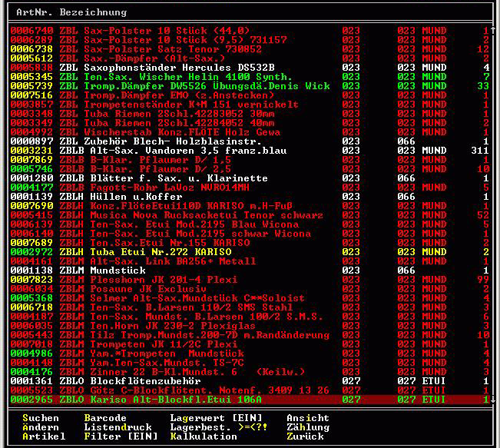
Task: Select row Konz.FlöteEtui110D KARISO m.H-Fuß
Action: [x=250, y=206]
